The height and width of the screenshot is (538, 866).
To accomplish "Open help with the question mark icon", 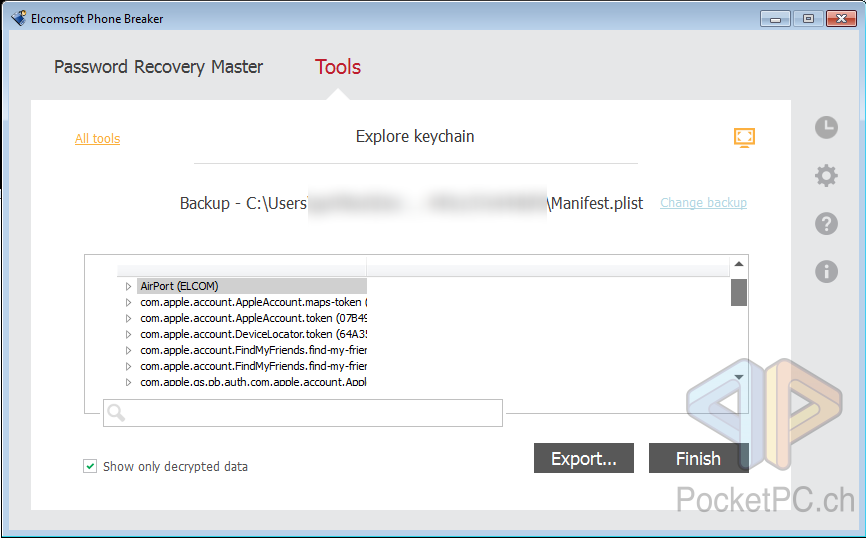I will pyautogui.click(x=826, y=224).
